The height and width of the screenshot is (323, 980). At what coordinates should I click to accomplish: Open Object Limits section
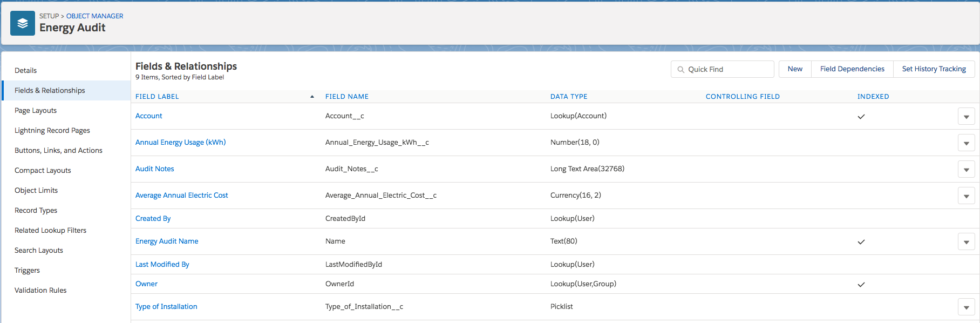pyautogui.click(x=36, y=190)
